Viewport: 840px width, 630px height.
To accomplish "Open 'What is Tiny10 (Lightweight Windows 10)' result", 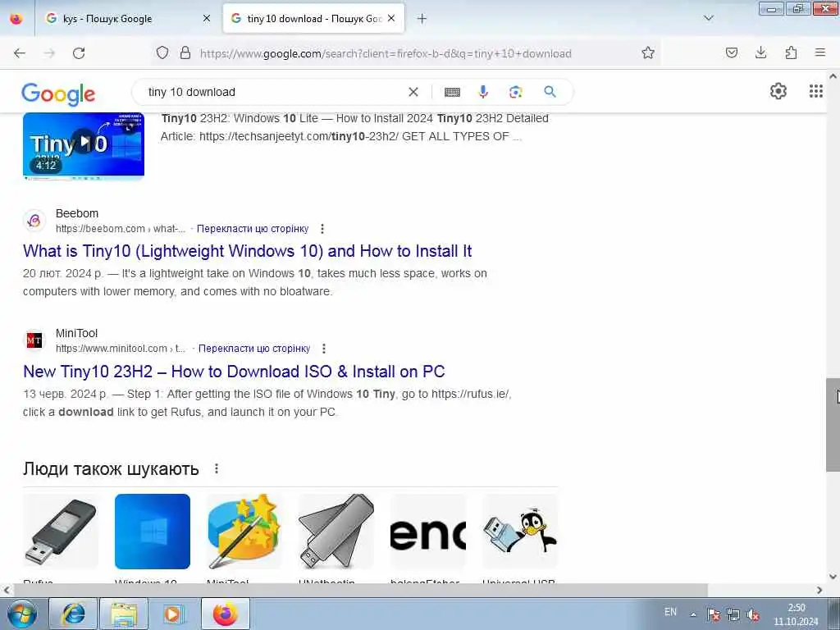I will (x=247, y=251).
